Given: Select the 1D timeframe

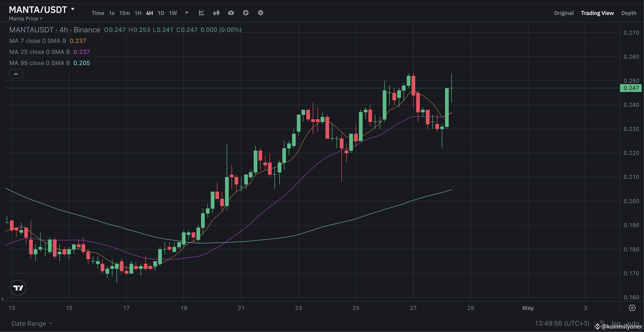Looking at the screenshot, I should 161,13.
